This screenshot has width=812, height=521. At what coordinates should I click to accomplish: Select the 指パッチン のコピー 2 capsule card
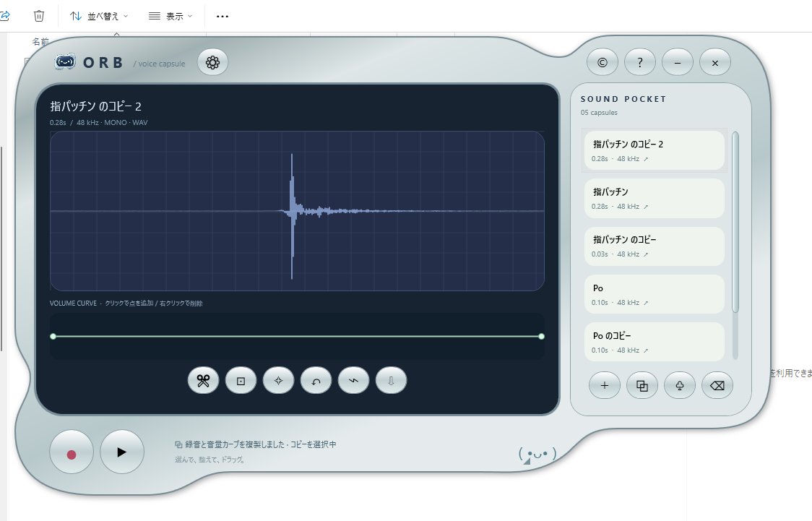coord(654,150)
